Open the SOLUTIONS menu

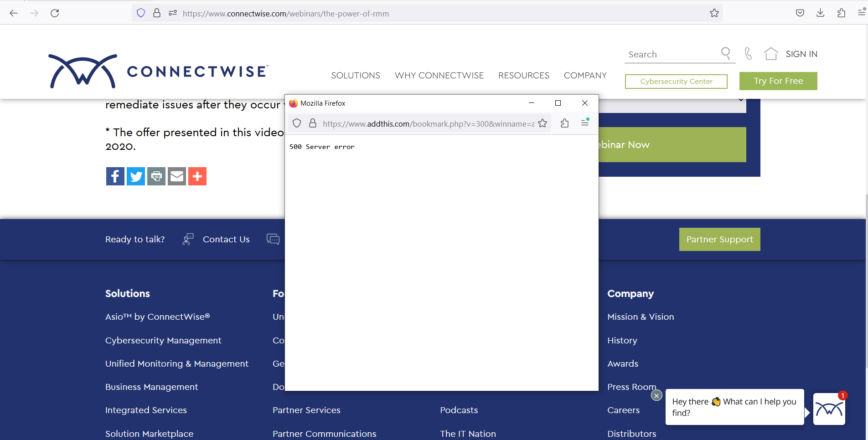coord(356,75)
